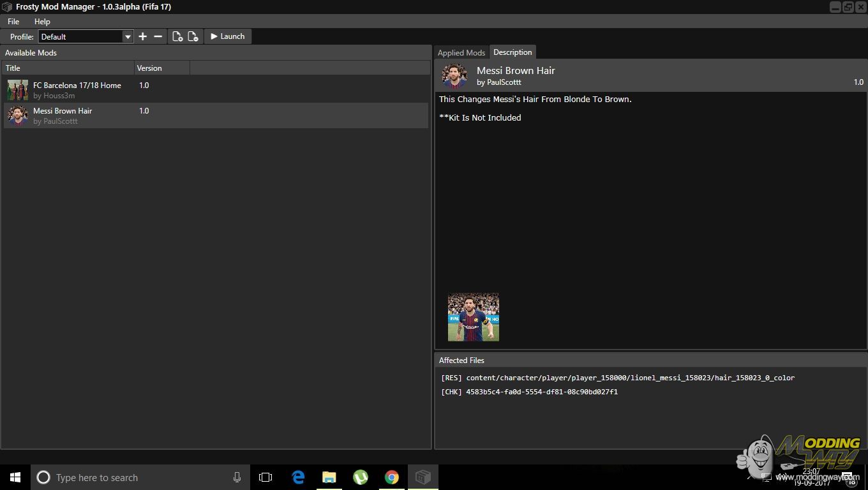Open File Explorer from the taskbar
This screenshot has height=490, width=868.
(x=329, y=477)
